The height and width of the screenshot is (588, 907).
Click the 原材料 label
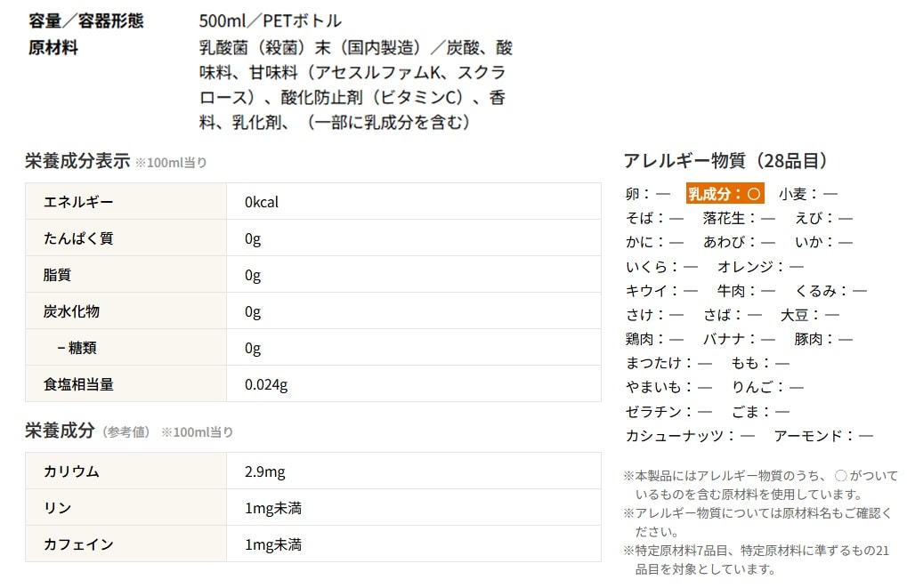click(x=53, y=47)
